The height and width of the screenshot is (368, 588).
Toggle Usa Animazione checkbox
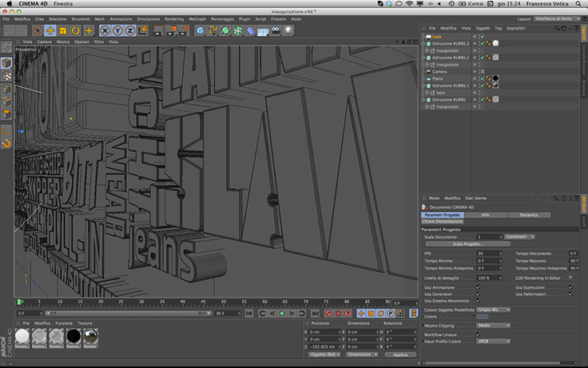click(x=478, y=287)
